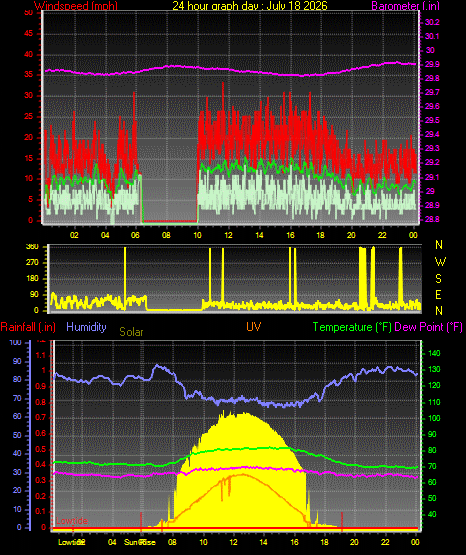The width and height of the screenshot is (466, 555).
Task: Click the E compass letter beside the direction graph
Action: (438, 294)
